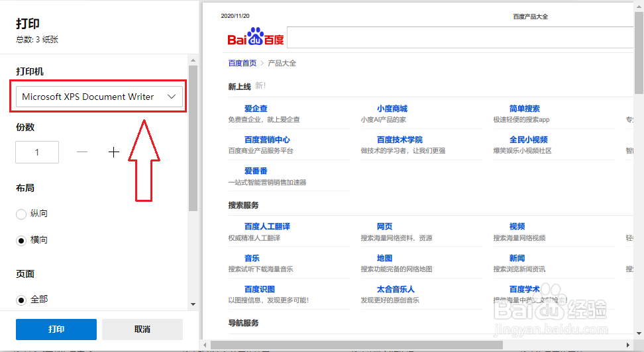
Task: Open the 百度学术 link
Action: coord(525,289)
